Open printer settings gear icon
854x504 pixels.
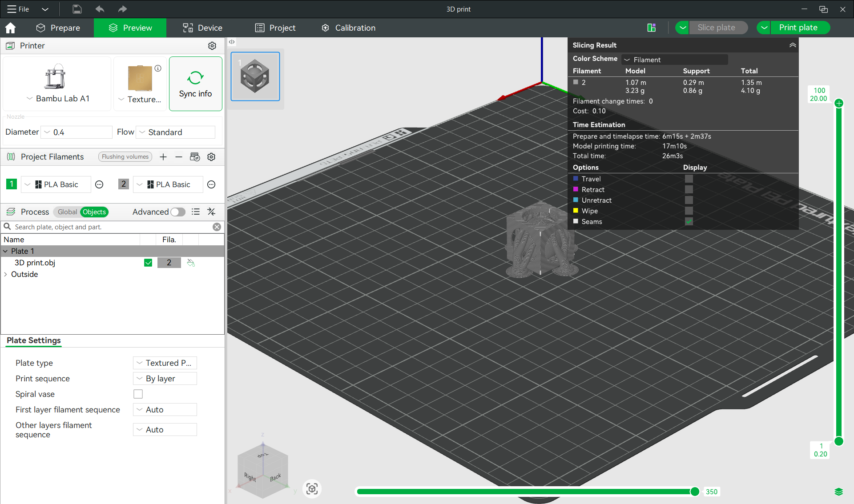(x=212, y=46)
